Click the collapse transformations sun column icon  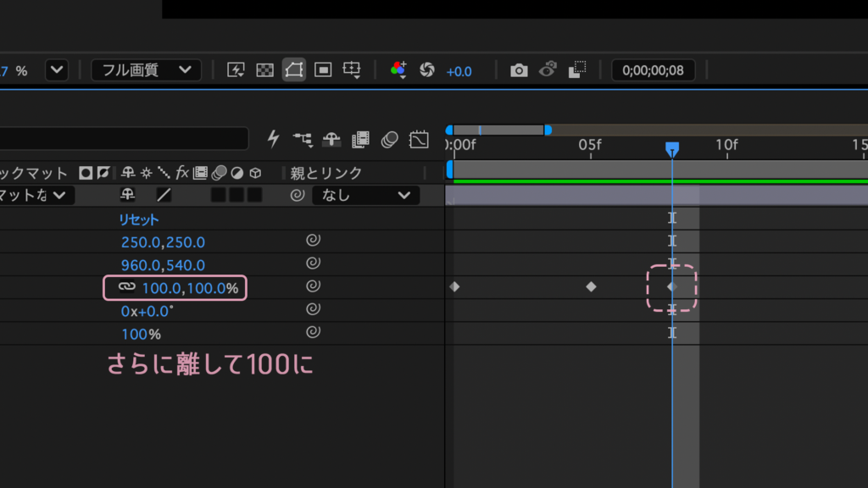click(x=146, y=173)
